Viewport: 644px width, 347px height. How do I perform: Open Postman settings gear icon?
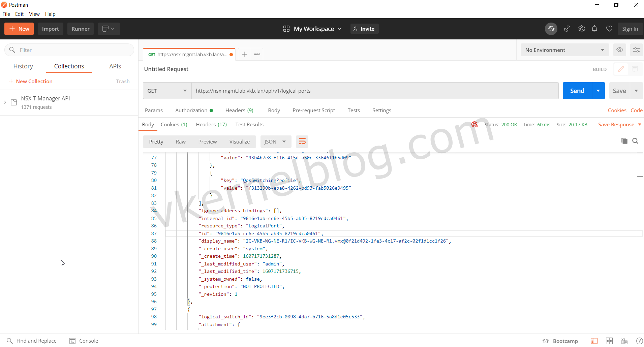click(x=581, y=29)
